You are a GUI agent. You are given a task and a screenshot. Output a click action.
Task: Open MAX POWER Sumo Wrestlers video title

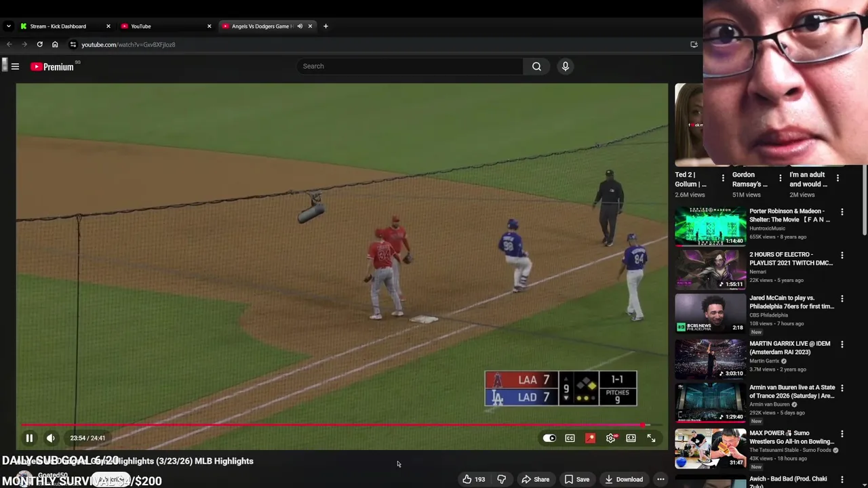pos(791,437)
